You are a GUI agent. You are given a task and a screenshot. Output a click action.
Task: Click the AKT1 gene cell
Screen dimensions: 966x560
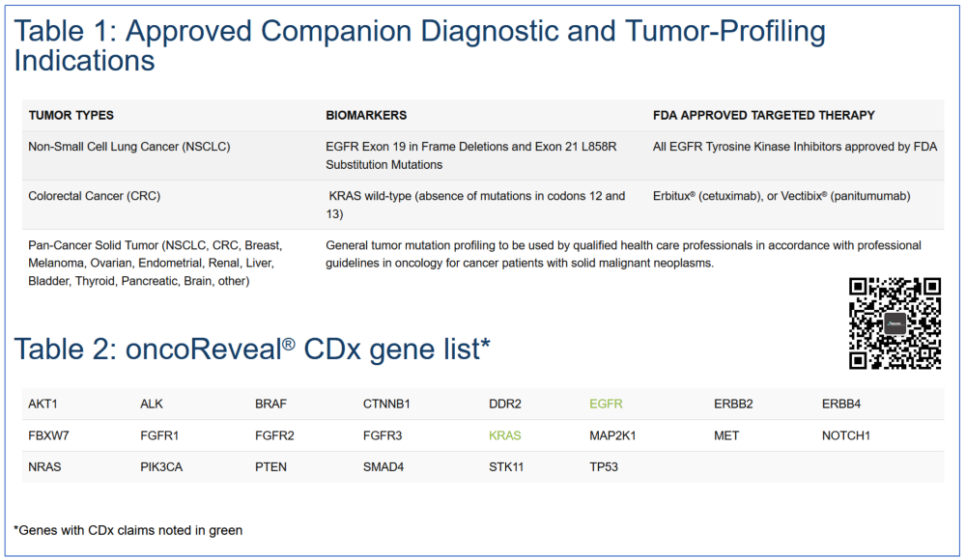click(43, 405)
